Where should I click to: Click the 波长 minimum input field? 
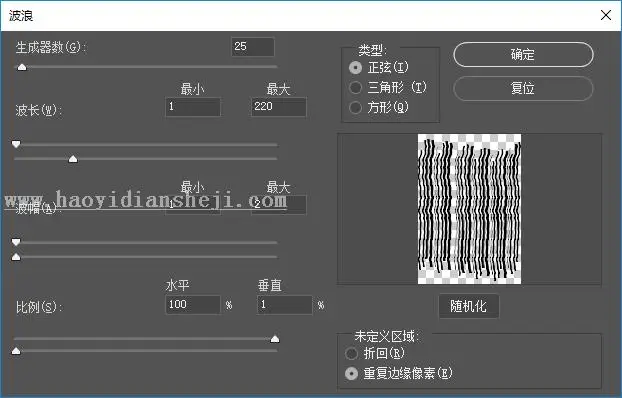click(x=193, y=107)
